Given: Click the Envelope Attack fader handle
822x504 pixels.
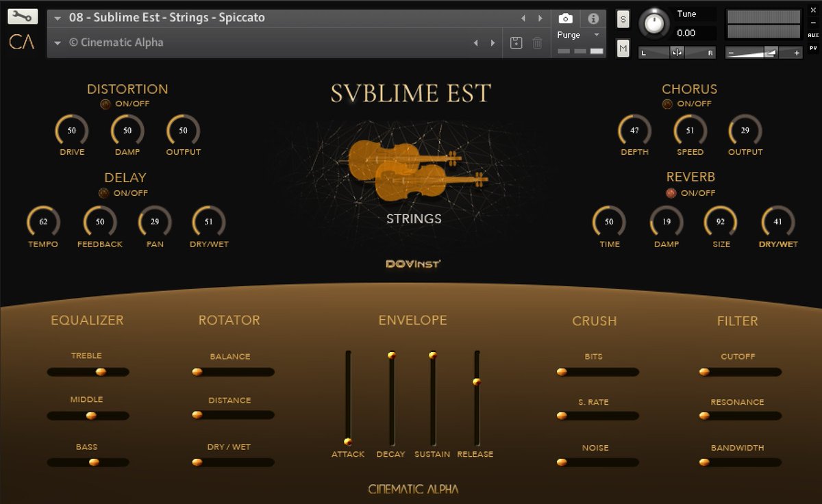Looking at the screenshot, I should point(348,442).
